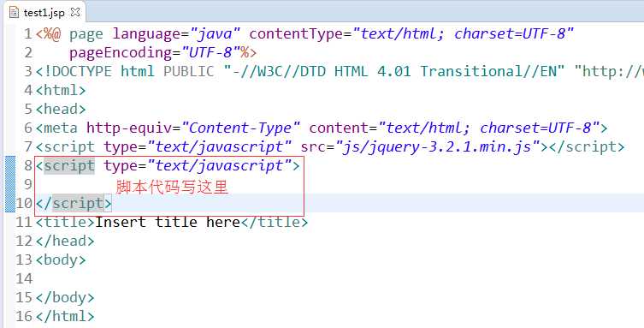Click the page directive on line 1
644x328 pixels.
tap(304, 33)
